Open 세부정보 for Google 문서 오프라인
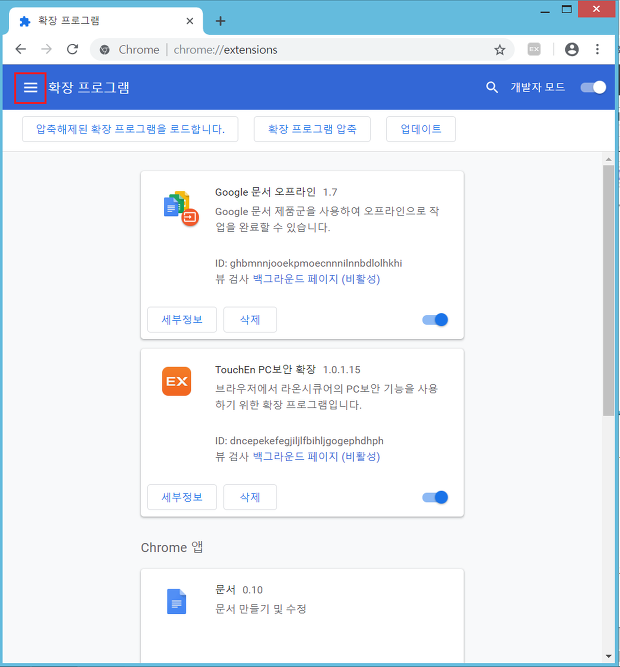The height and width of the screenshot is (667, 620). coord(182,319)
